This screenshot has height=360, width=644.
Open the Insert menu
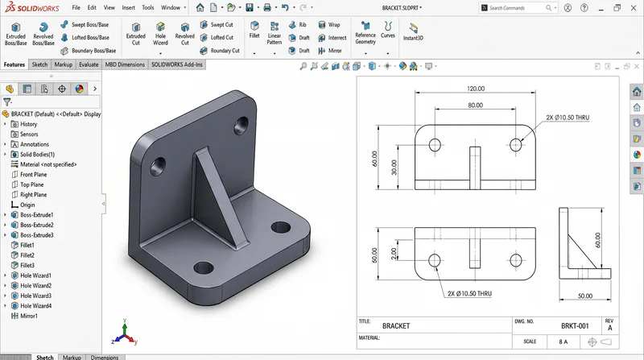[x=128, y=7]
